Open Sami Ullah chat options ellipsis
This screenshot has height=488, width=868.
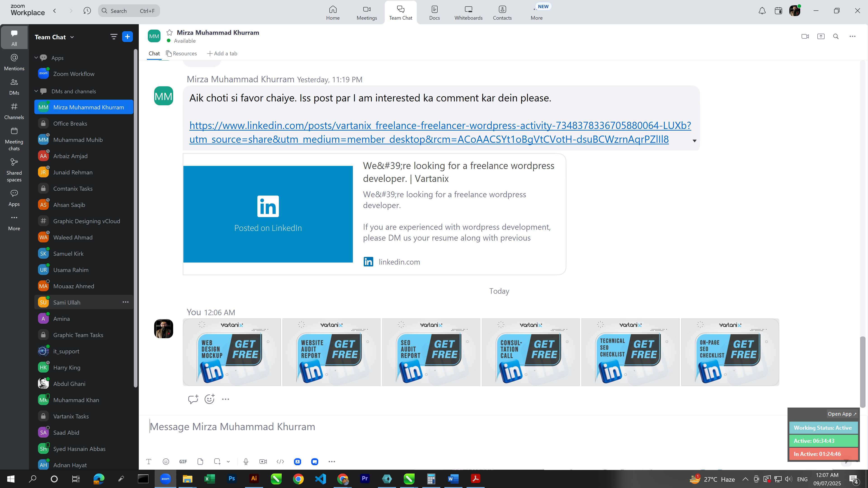(x=125, y=302)
